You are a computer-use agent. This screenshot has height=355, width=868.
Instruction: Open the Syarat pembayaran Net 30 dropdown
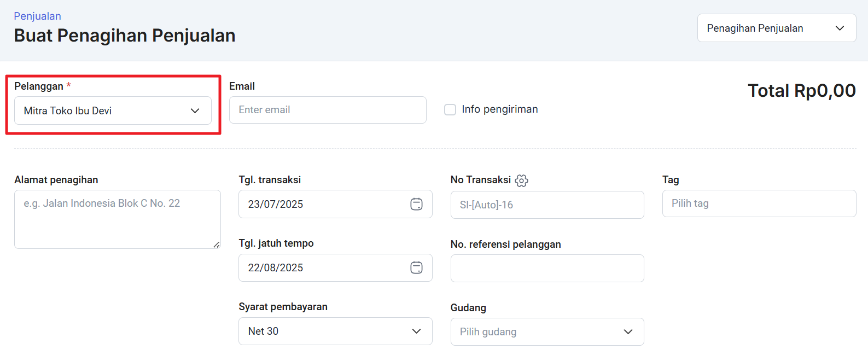pos(335,331)
